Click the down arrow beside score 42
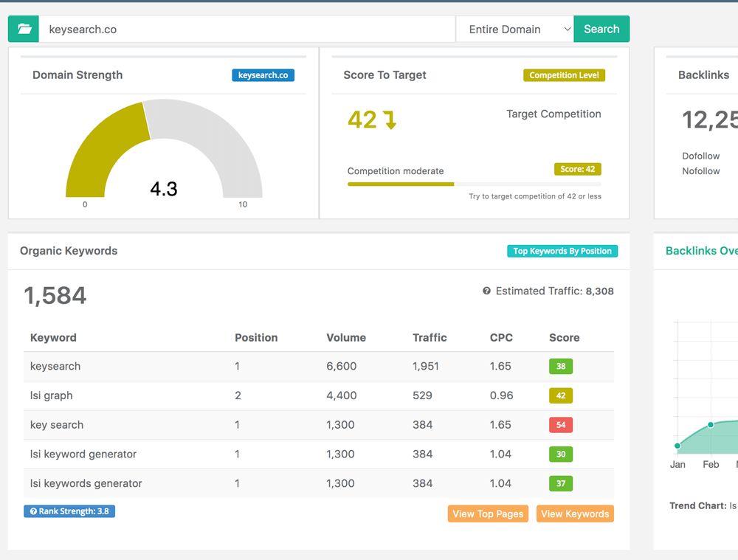 390,120
